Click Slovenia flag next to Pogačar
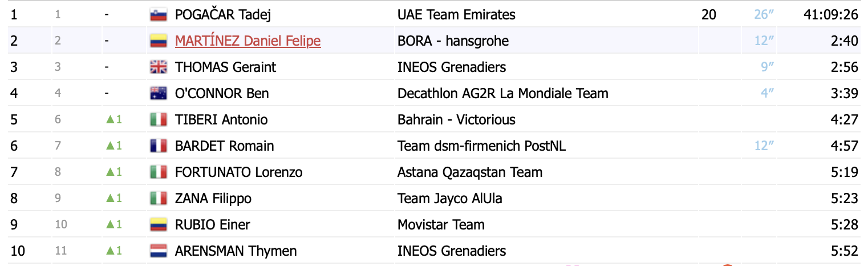 [158, 15]
